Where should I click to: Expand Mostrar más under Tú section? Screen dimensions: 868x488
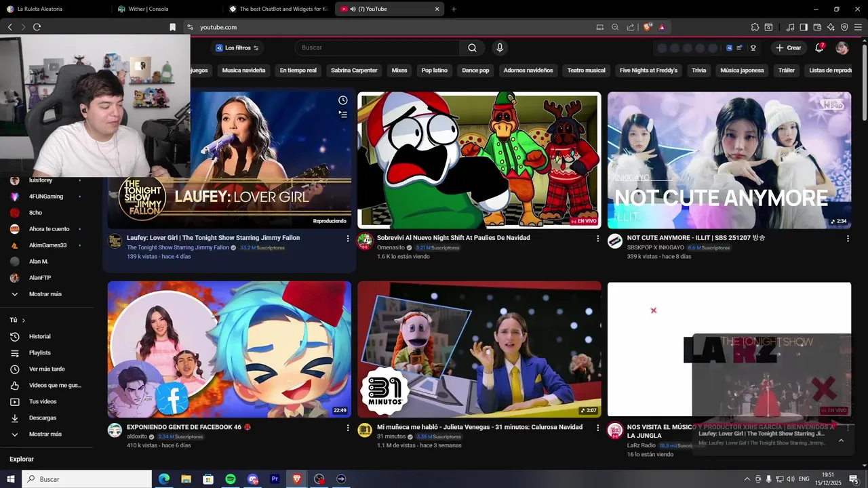[45, 434]
